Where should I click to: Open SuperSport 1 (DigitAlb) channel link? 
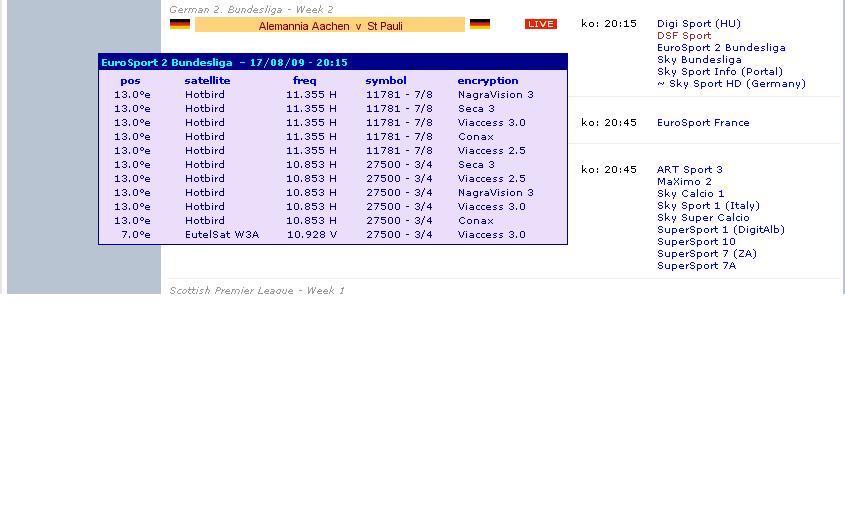tap(720, 230)
